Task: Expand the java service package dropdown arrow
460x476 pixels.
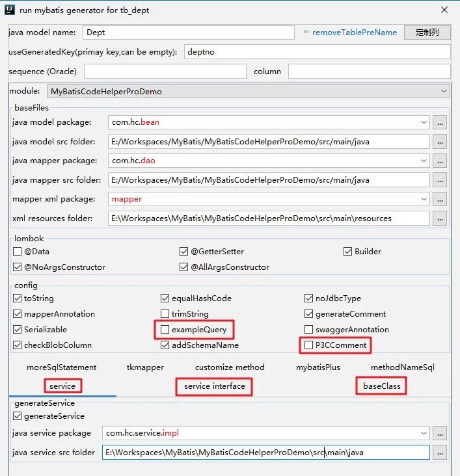Action: 424,433
